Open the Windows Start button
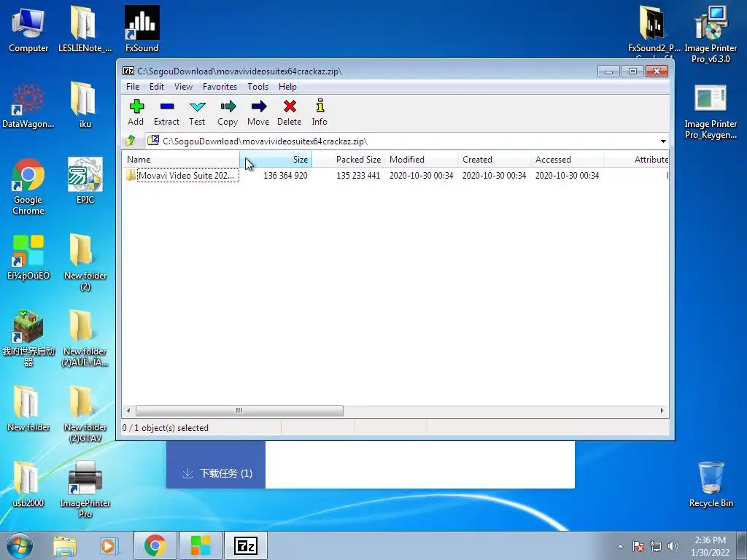The width and height of the screenshot is (747, 560). (x=20, y=545)
